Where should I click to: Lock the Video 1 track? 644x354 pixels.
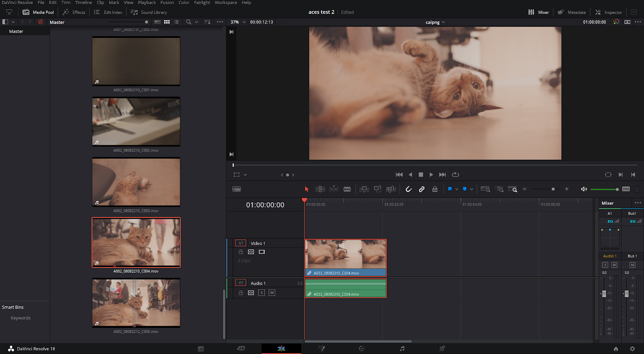point(241,252)
